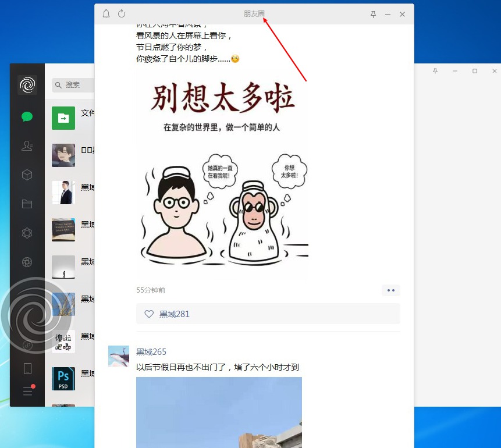Open profile avatar with the spiral logo

(x=27, y=85)
